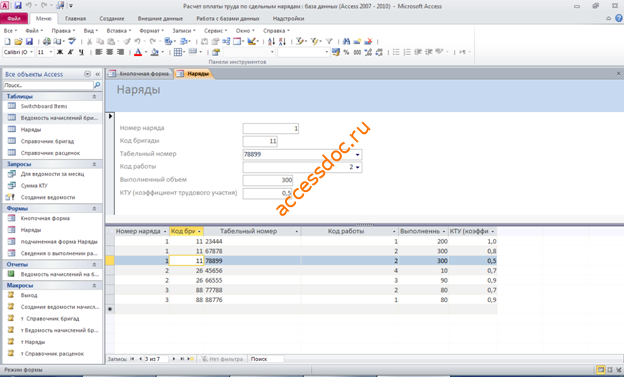Toggle bold Ж formatting

60,52
